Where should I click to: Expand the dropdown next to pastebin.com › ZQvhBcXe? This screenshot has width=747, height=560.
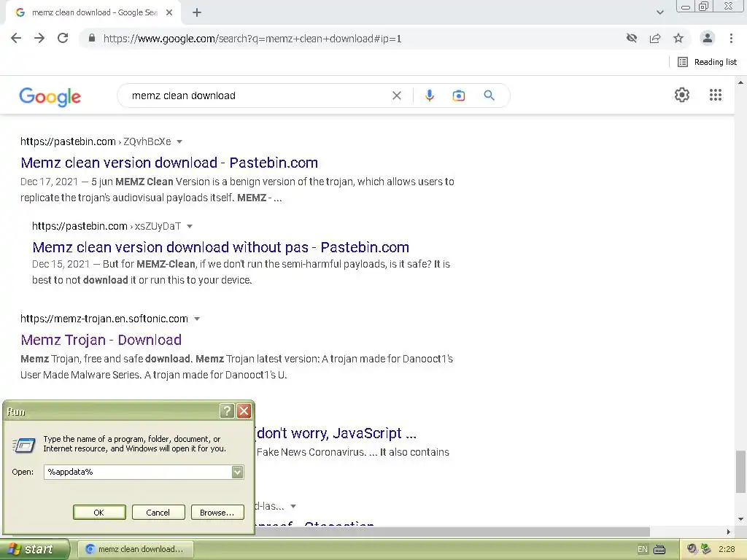coord(179,142)
